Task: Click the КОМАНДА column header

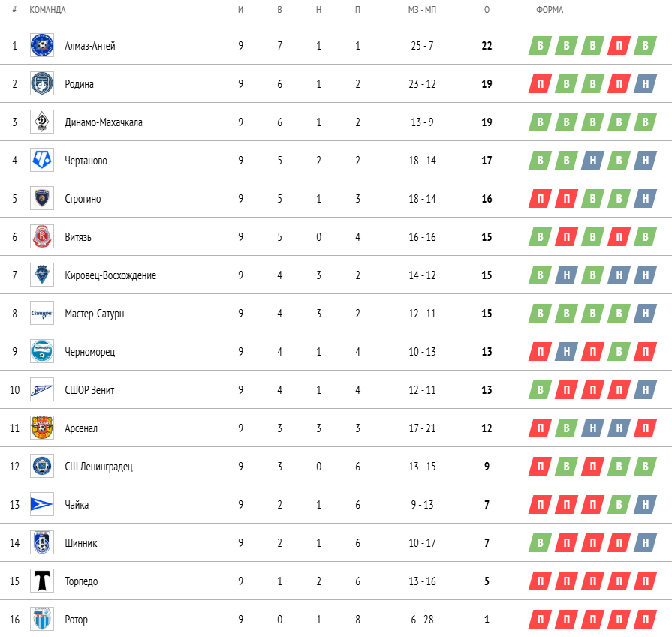Action: 47,10
